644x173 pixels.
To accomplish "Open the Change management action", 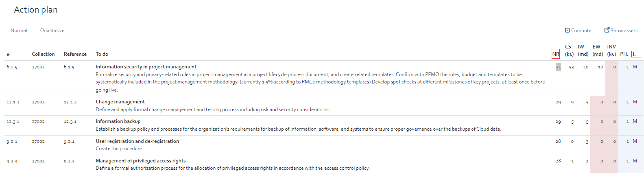I will coord(120,102).
